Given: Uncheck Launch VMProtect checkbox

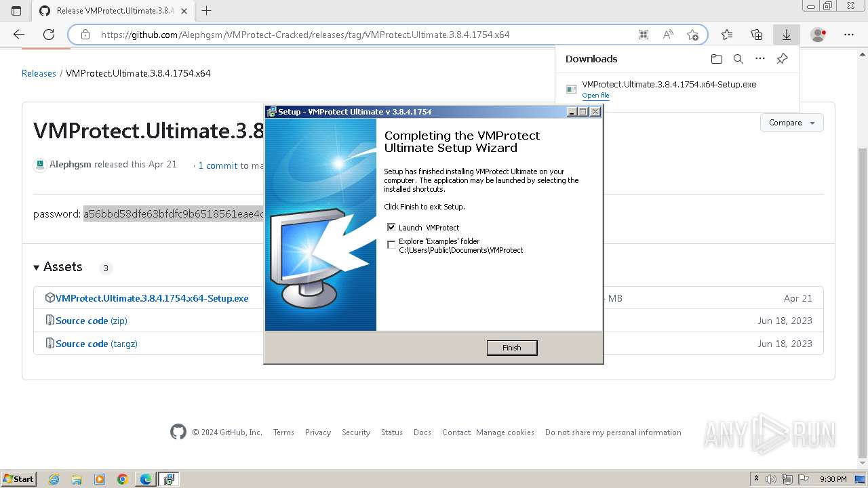Looking at the screenshot, I should (391, 227).
